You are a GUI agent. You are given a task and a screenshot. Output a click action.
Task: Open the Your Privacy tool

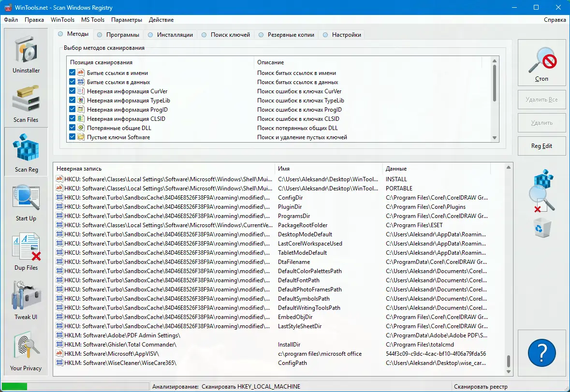pos(26,349)
